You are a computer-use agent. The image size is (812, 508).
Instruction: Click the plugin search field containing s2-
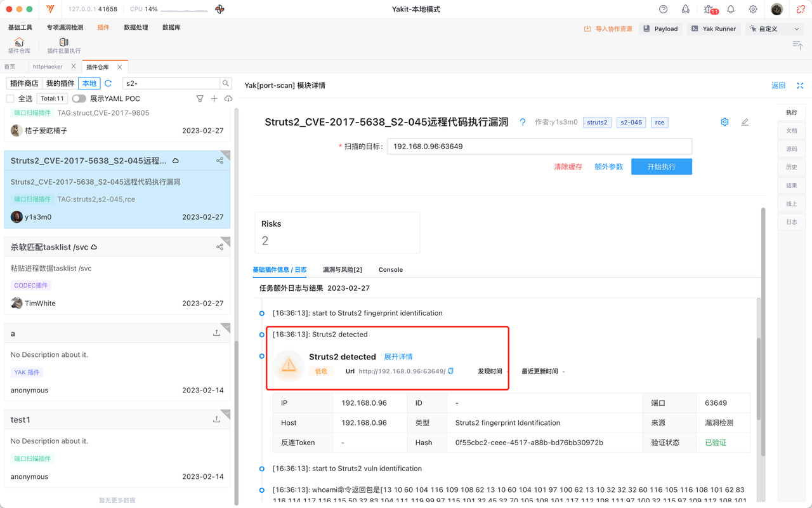[x=171, y=83]
